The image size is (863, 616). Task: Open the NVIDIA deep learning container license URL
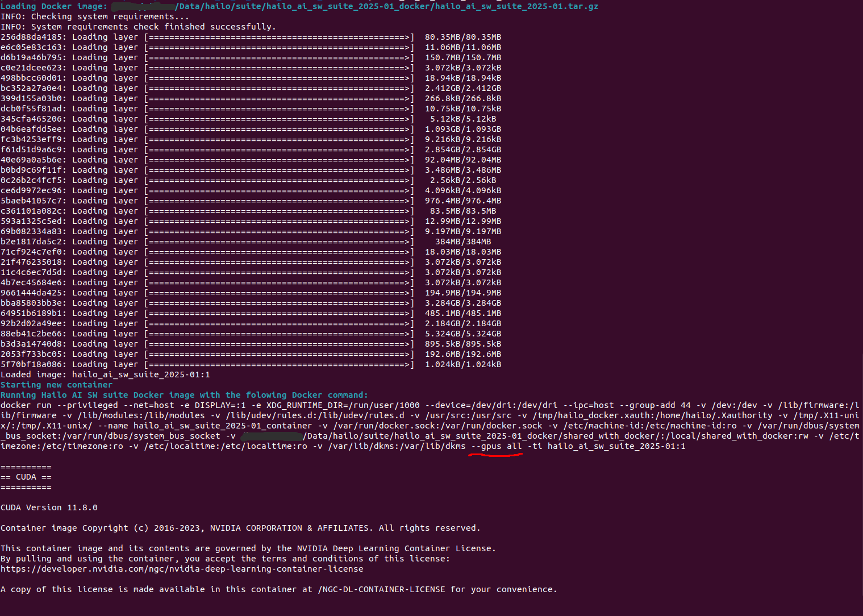[x=182, y=569]
